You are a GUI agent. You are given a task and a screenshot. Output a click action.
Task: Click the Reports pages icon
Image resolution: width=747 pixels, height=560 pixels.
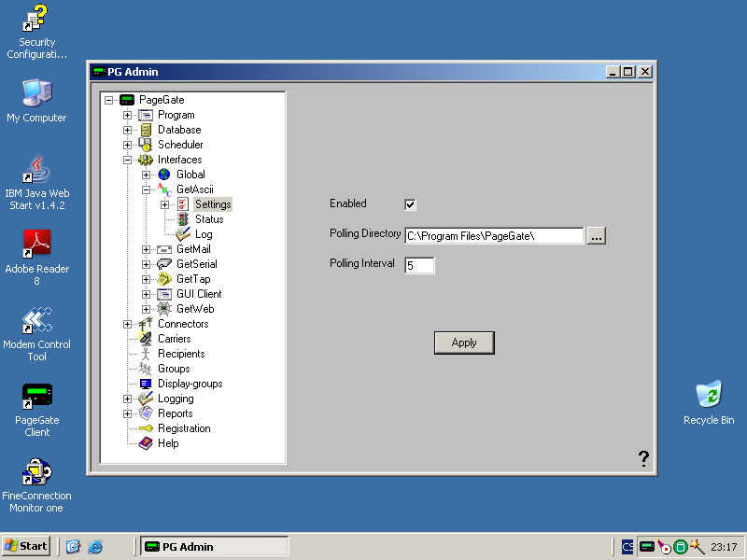(146, 413)
